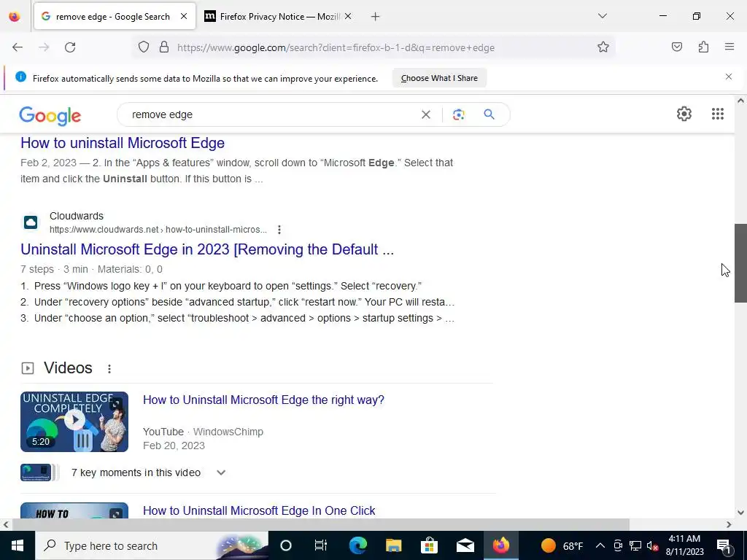This screenshot has height=560, width=747.
Task: Open 'How to Uninstall Microsoft Edge In One Click' video
Action: (x=259, y=510)
